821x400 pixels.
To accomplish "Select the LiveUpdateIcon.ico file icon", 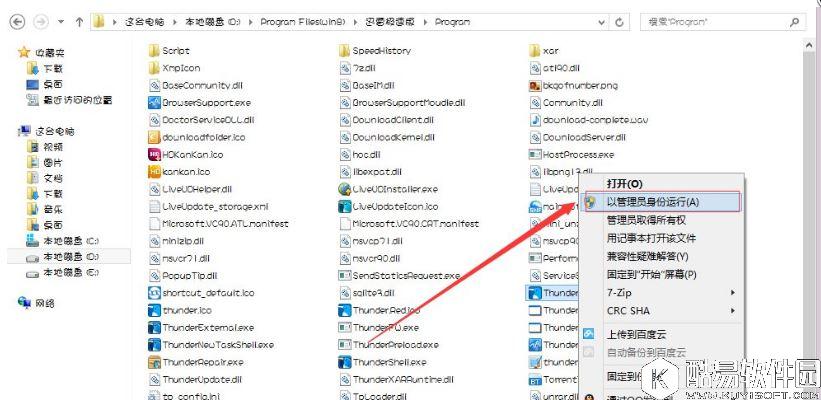I will coord(345,206).
